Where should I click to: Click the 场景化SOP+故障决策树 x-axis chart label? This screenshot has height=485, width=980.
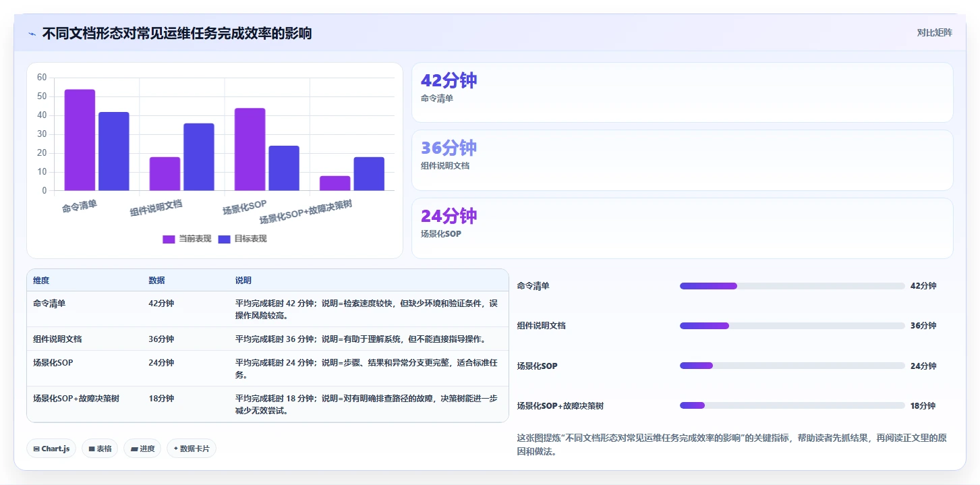point(306,212)
